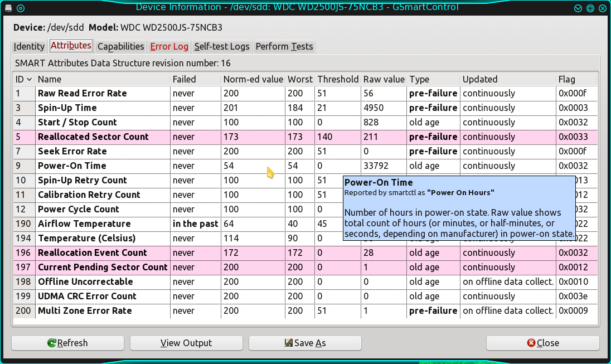Select the Power-On Time attribute name
The image size is (611, 364).
click(x=72, y=166)
